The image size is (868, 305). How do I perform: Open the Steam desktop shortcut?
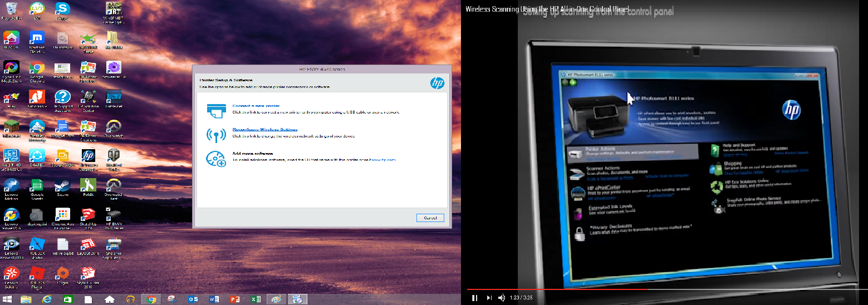click(x=62, y=186)
